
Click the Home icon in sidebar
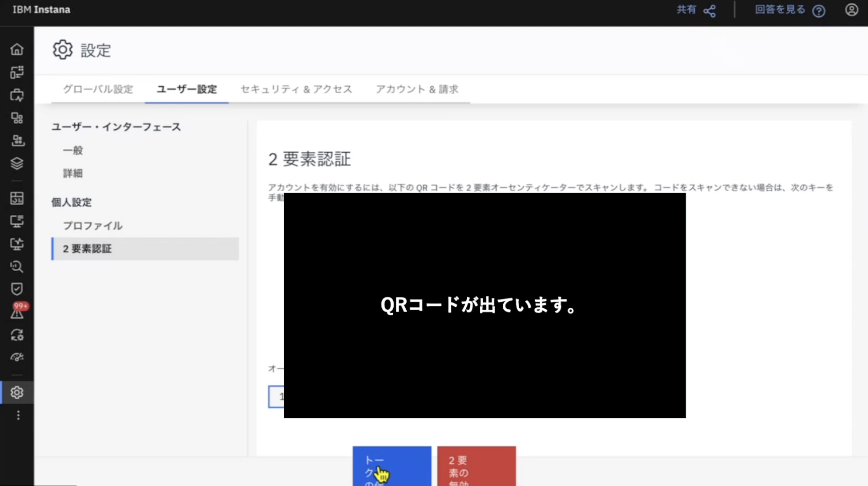(17, 49)
